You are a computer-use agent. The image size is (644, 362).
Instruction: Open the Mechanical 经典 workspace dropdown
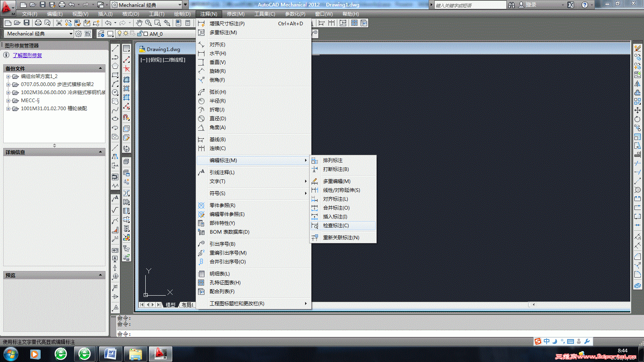(x=71, y=34)
